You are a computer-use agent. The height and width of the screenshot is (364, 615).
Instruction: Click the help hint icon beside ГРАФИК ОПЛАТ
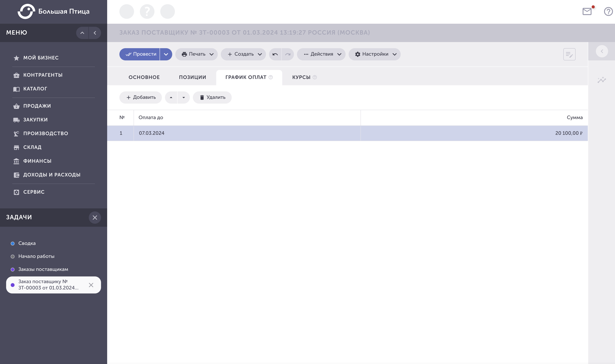point(271,77)
